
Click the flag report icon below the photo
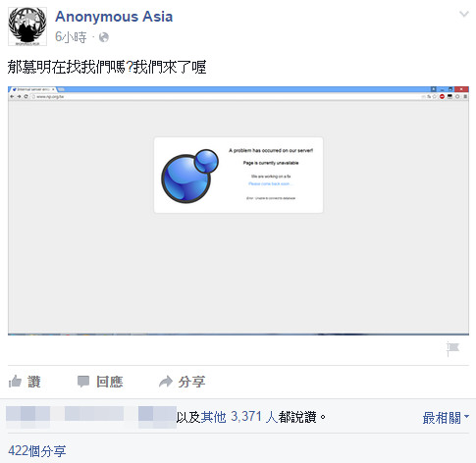coord(453,349)
